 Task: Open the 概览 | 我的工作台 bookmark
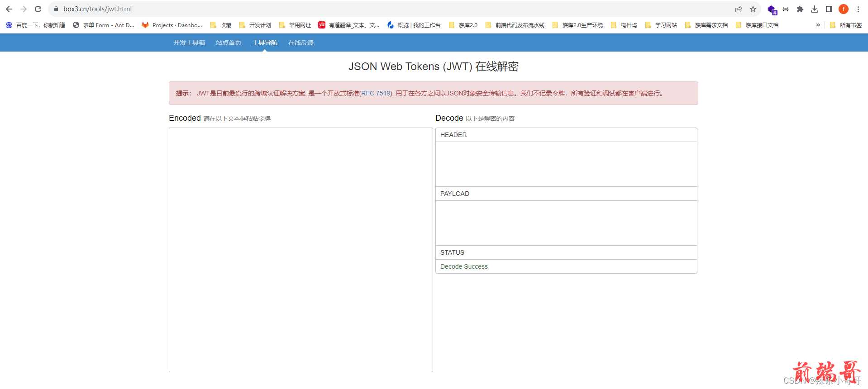414,25
